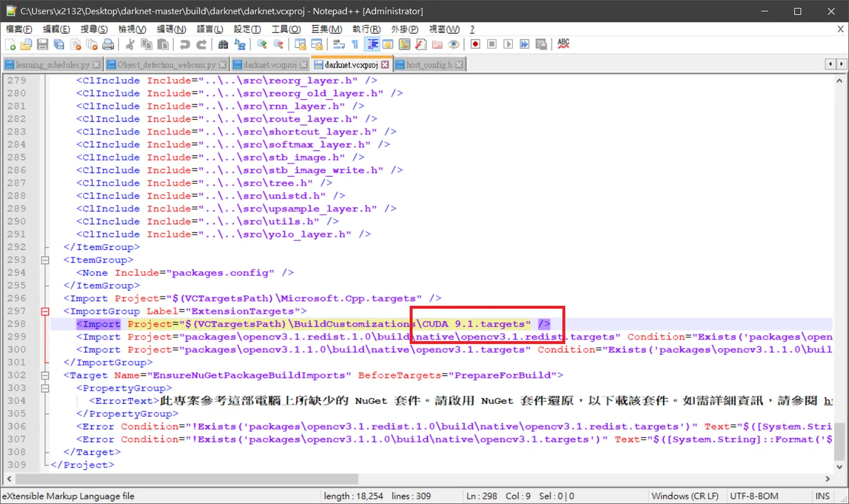849x504 pixels.
Task: Click the INS indicator in the status bar
Action: (822, 496)
